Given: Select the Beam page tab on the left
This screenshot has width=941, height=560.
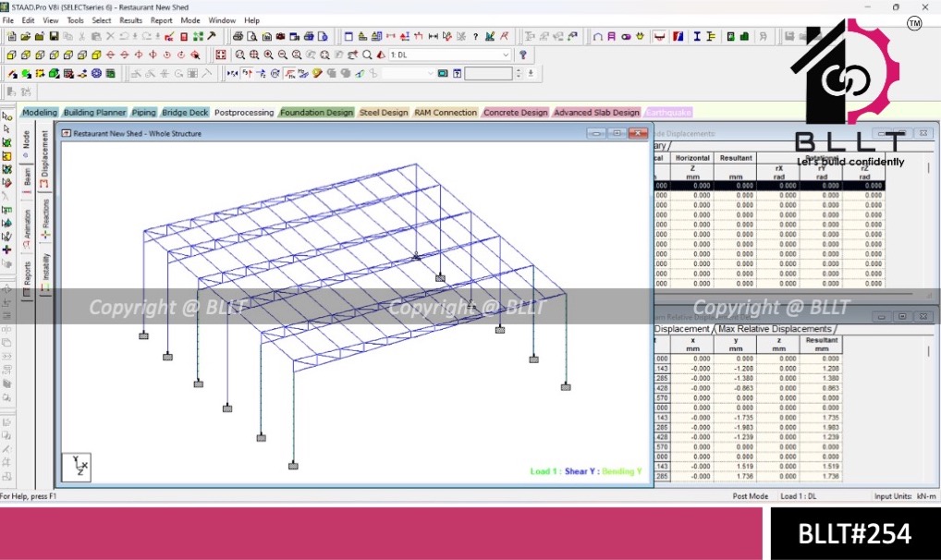Looking at the screenshot, I should [27, 179].
